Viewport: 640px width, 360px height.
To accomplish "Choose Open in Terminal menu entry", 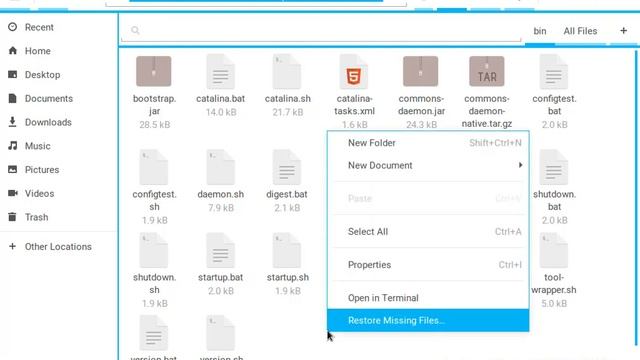I will [428, 298].
